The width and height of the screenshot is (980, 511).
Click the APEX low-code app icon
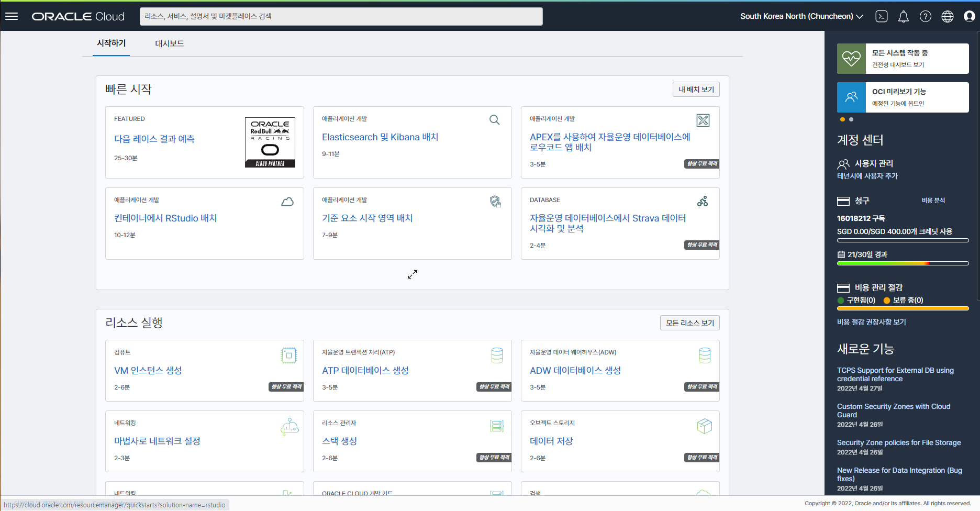703,120
